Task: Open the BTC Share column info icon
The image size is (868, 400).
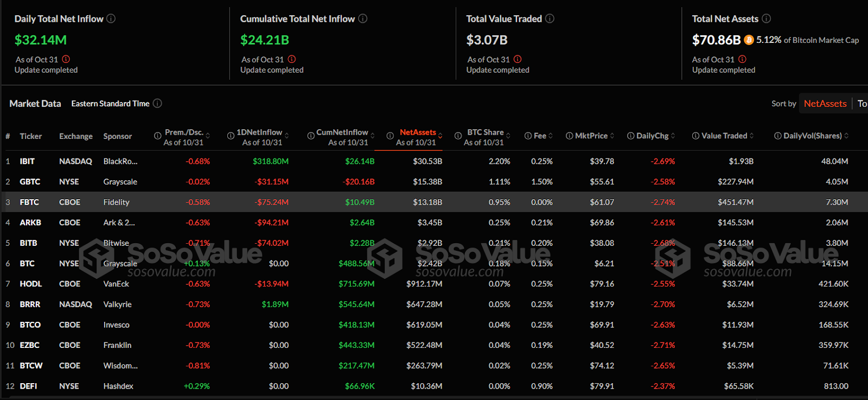Action: (458, 136)
